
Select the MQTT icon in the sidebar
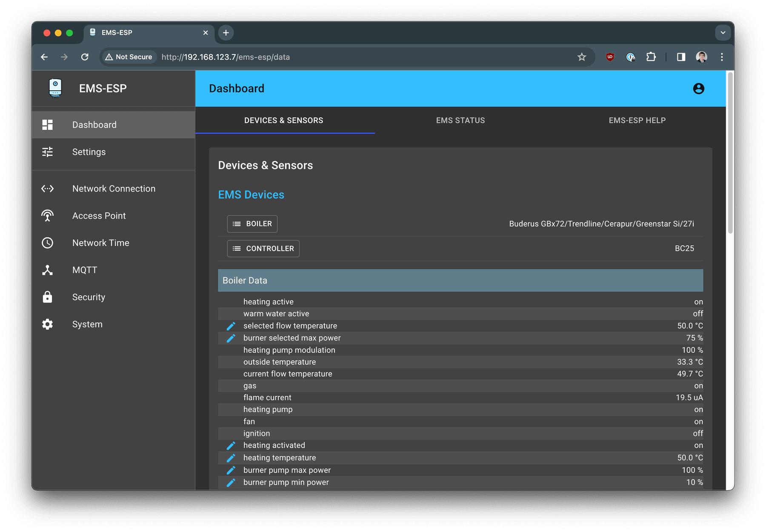tap(47, 270)
